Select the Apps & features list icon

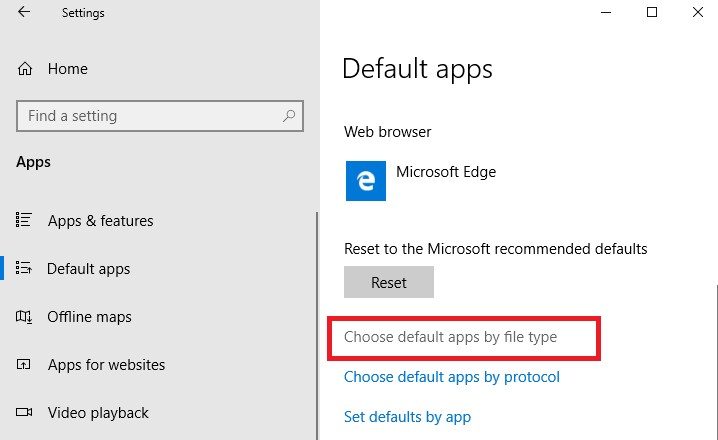point(23,220)
